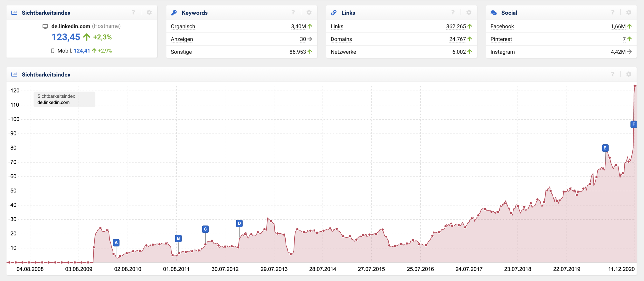Click the 1,66M Facebook value
The height and width of the screenshot is (281, 644).
(618, 26)
